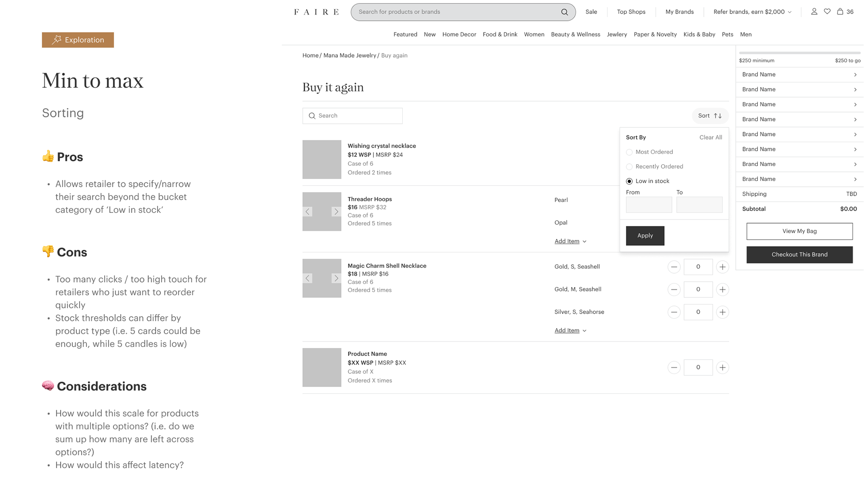Go to Jewlery category
Image resolution: width=864 pixels, height=504 pixels.
616,34
